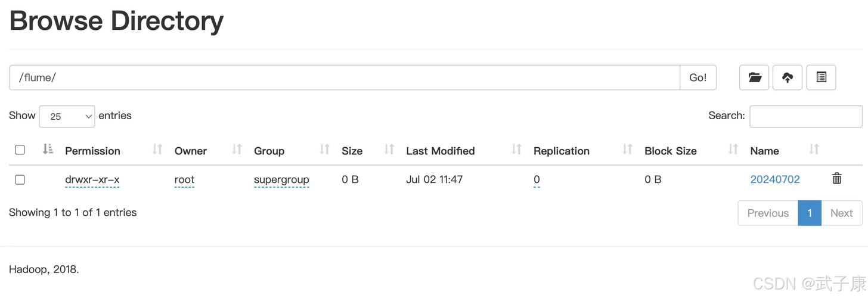The height and width of the screenshot is (298, 868).
Task: Click the Search input field
Action: click(x=805, y=116)
